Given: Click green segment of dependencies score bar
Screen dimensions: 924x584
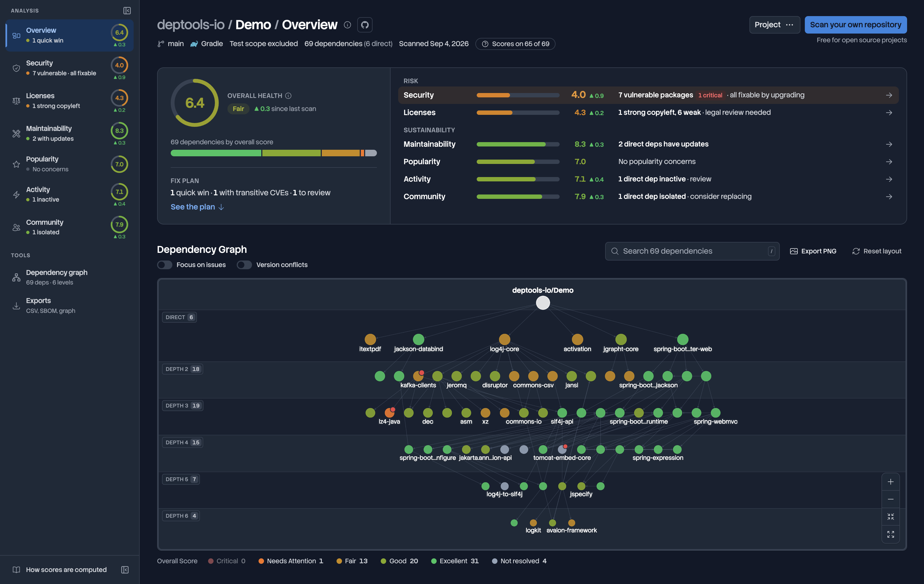Looking at the screenshot, I should 216,153.
